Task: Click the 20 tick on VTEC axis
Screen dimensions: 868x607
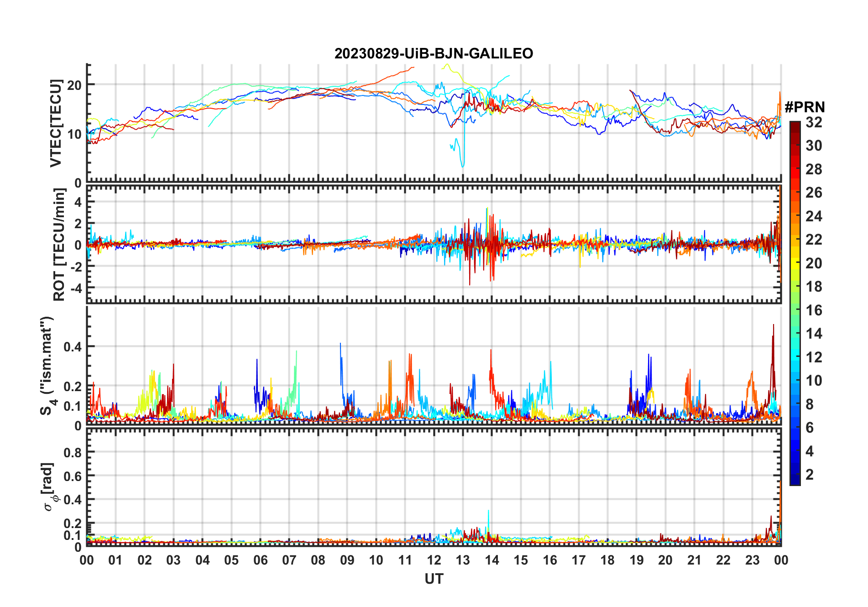Action: coord(74,85)
